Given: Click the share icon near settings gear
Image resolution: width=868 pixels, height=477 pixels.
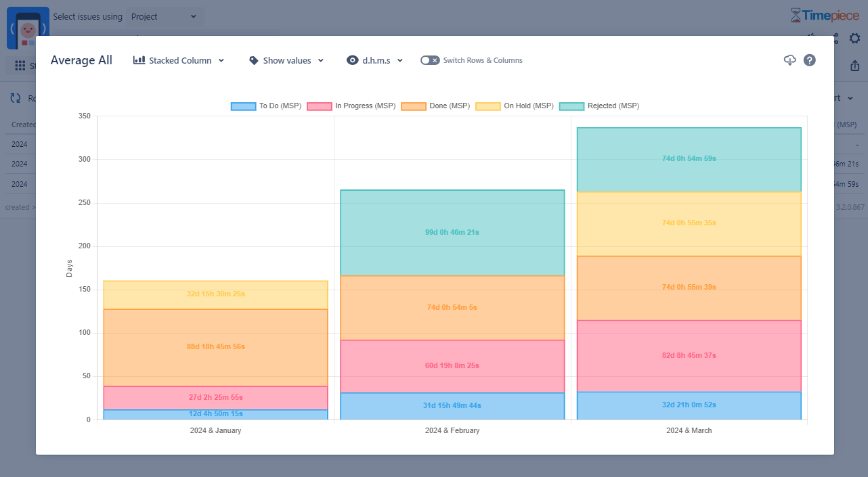Looking at the screenshot, I should (x=836, y=39).
